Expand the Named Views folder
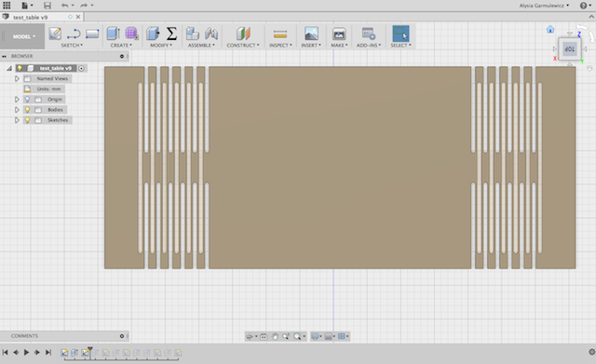This screenshot has width=596, height=364. [x=17, y=78]
